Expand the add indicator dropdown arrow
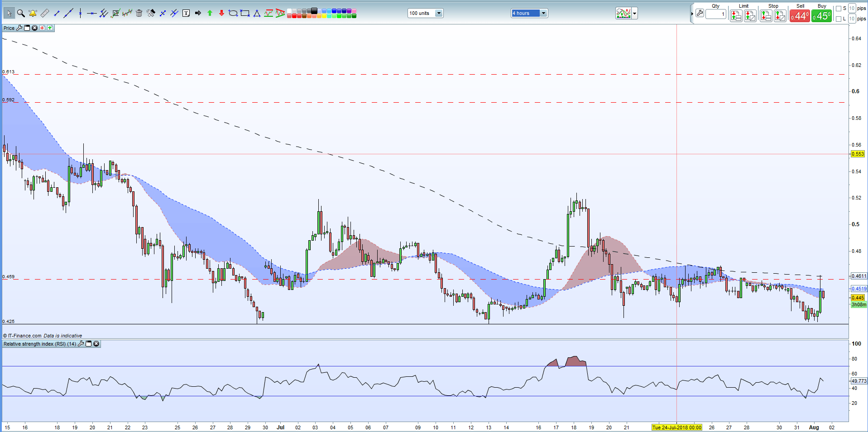The image size is (868, 432). (x=635, y=13)
